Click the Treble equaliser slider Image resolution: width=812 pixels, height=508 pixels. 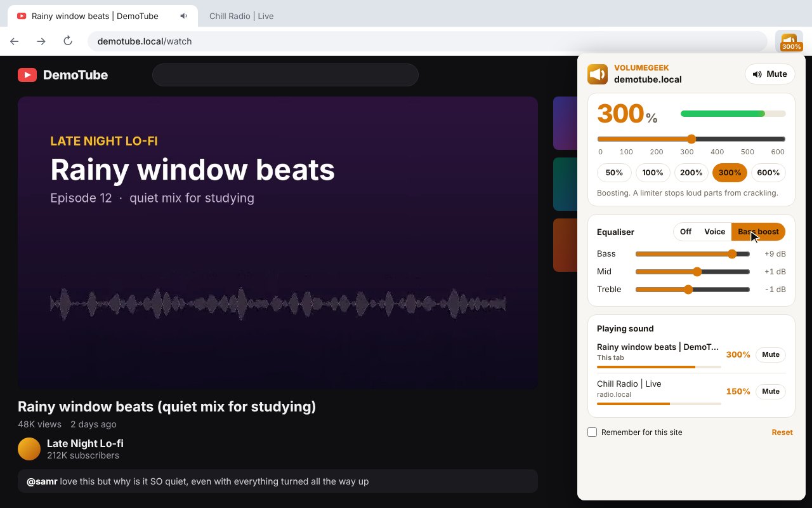[x=693, y=290]
